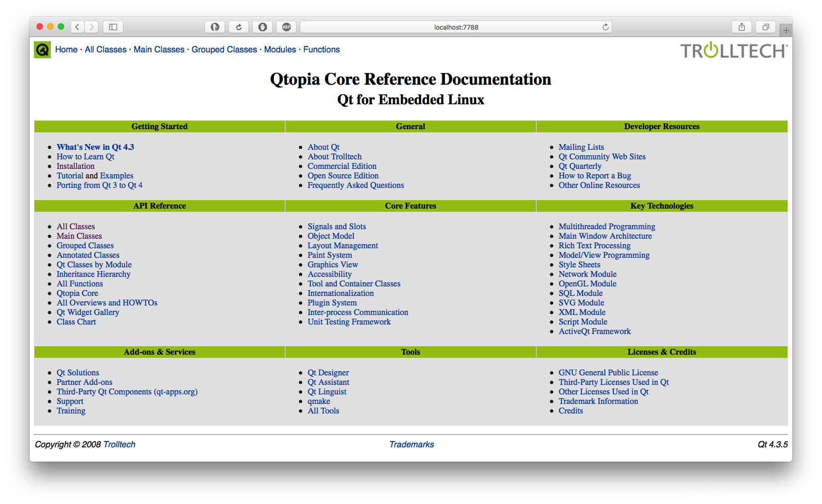Open Commercial Edition link
The height and width of the screenshot is (504, 822).
(342, 166)
